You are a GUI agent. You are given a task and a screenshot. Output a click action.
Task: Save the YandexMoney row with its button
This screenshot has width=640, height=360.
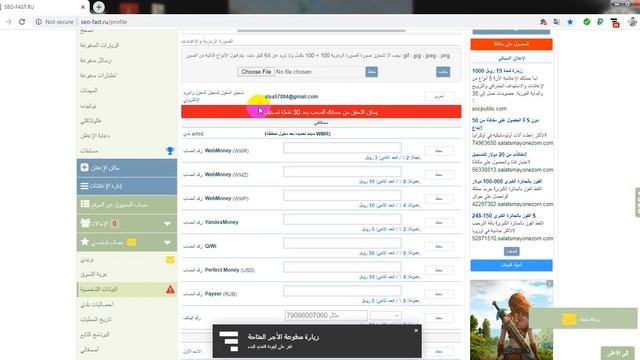[x=439, y=222]
